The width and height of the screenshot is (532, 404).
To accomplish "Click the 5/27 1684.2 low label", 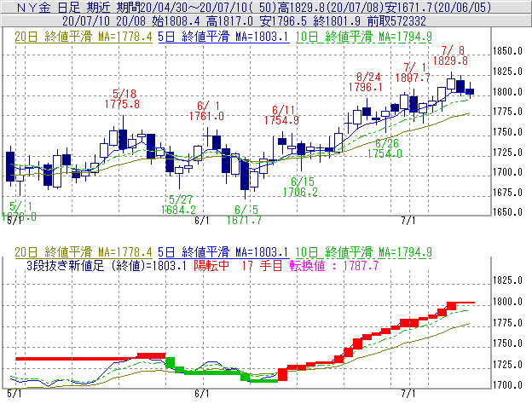I will [x=178, y=205].
